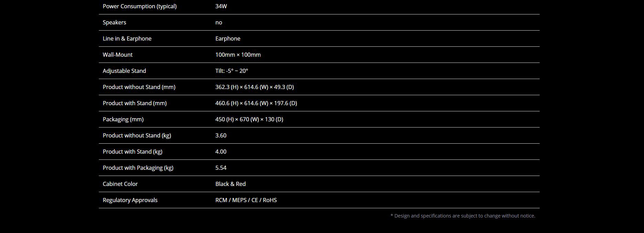Viewport: 644px width, 233px height.
Task: Select the Power Consumption (typical) label
Action: (x=139, y=6)
